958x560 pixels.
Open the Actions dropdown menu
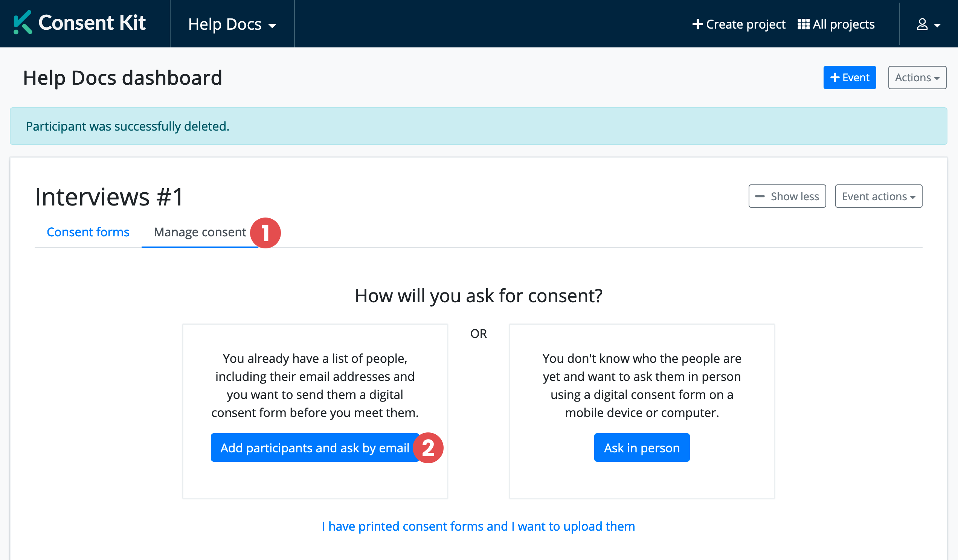[917, 78]
